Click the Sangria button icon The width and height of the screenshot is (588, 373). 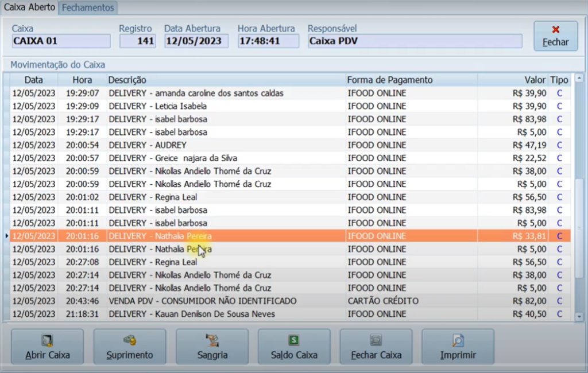point(212,340)
